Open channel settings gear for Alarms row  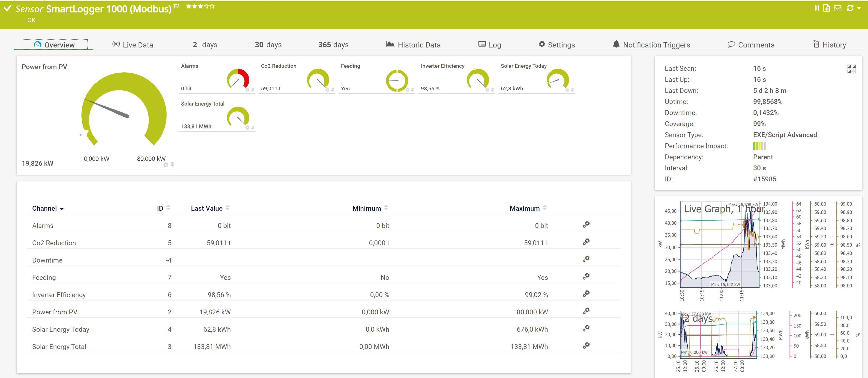coord(586,224)
